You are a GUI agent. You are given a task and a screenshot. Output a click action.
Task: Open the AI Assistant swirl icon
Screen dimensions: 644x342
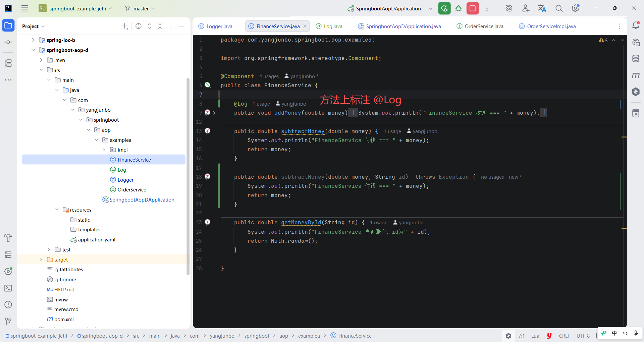pos(509,8)
